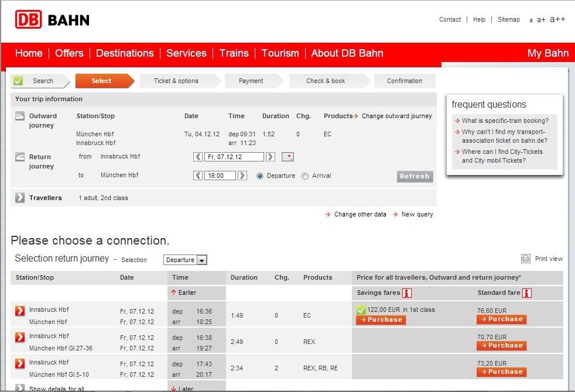Click the Print view printer icon
This screenshot has height=392, width=575.
525,259
